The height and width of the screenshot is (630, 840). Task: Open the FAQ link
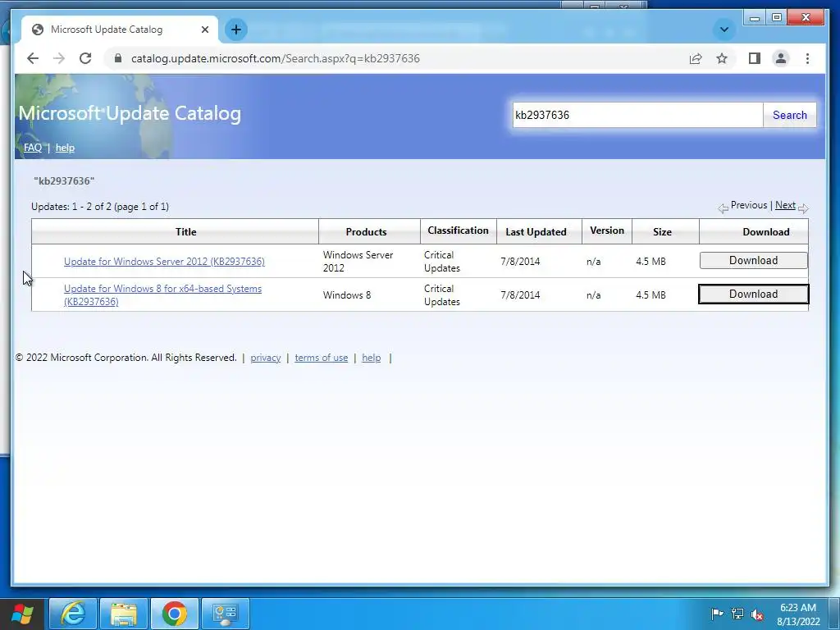pos(33,148)
